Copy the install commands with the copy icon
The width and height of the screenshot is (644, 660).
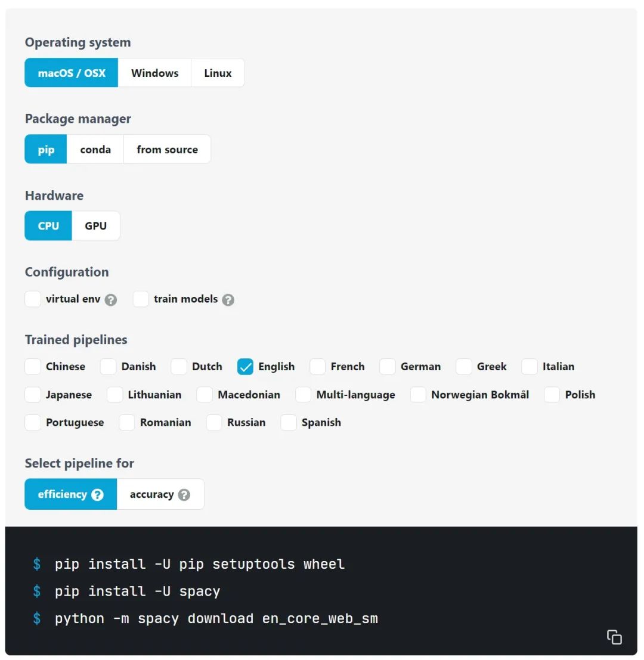(614, 637)
